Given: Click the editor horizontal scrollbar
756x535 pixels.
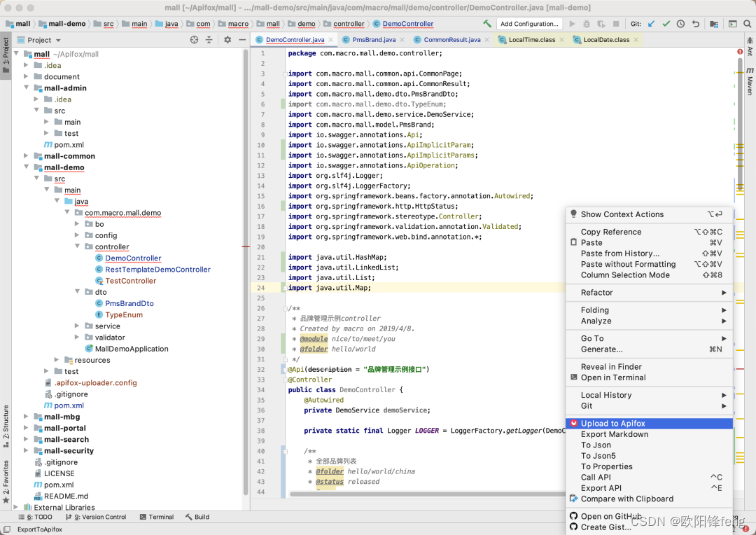Looking at the screenshot, I should pyautogui.click(x=427, y=494).
